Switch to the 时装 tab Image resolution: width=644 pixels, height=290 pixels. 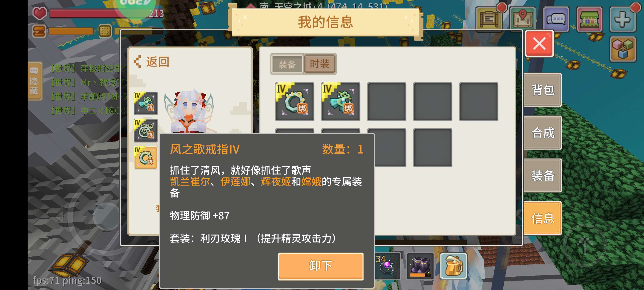pyautogui.click(x=320, y=64)
